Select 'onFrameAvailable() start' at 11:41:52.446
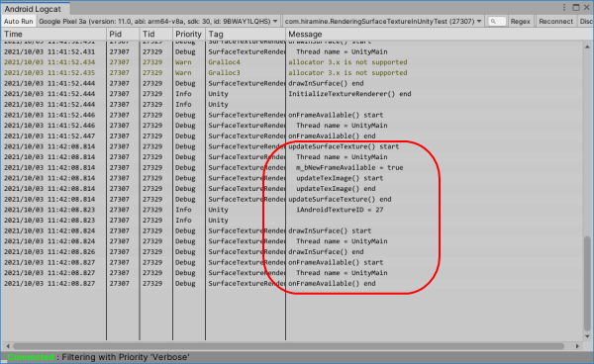Viewport: 594px width, 364px height. 336,115
